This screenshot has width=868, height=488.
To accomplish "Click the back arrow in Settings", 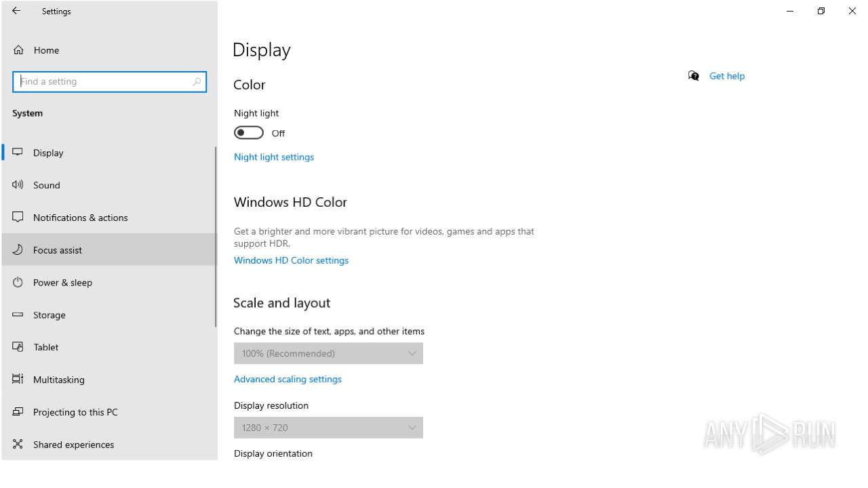I will point(16,11).
